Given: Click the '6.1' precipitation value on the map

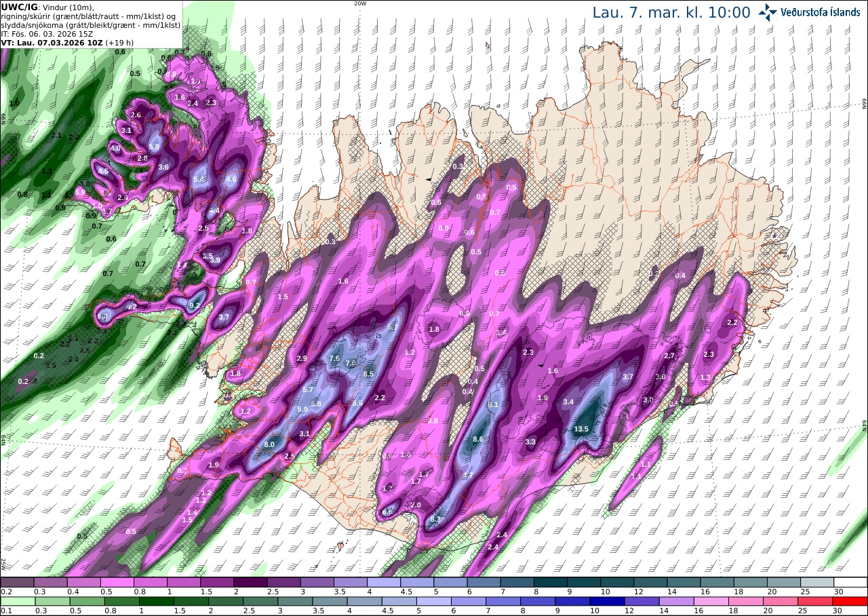Looking at the screenshot, I should click(x=493, y=404).
